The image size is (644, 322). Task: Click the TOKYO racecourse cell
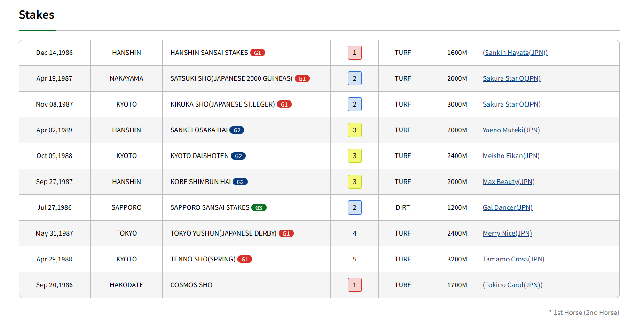(126, 233)
